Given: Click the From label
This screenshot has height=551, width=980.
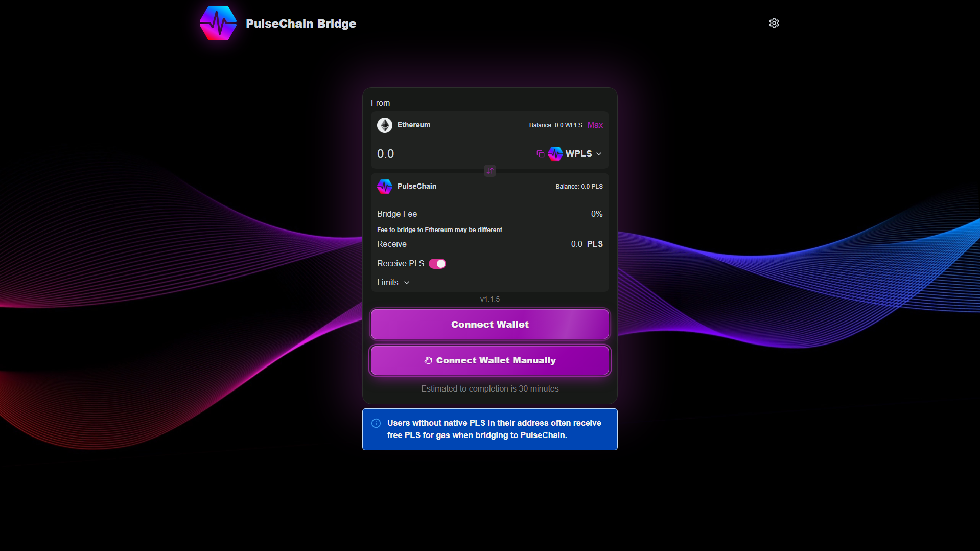Looking at the screenshot, I should pyautogui.click(x=381, y=103).
